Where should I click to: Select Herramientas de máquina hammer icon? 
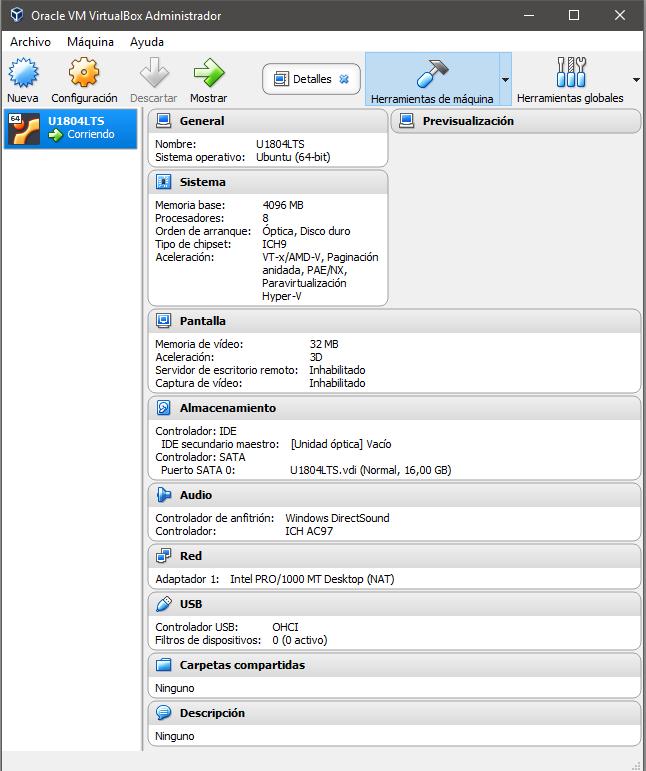pos(432,73)
